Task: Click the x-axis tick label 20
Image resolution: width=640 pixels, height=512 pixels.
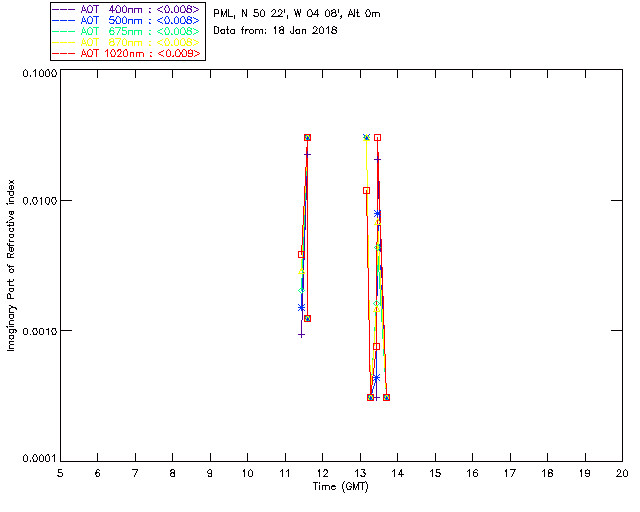Action: click(622, 473)
